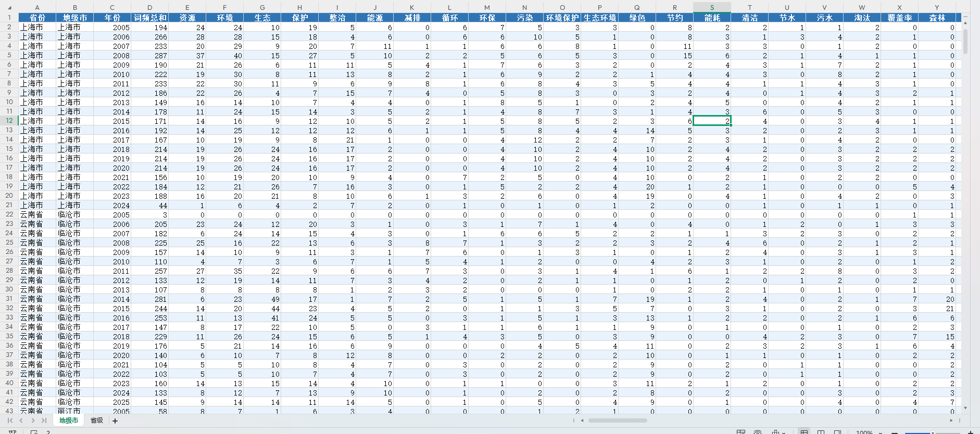Switch to the 地级市 sheet tab
The height and width of the screenshot is (434, 980).
(69, 420)
